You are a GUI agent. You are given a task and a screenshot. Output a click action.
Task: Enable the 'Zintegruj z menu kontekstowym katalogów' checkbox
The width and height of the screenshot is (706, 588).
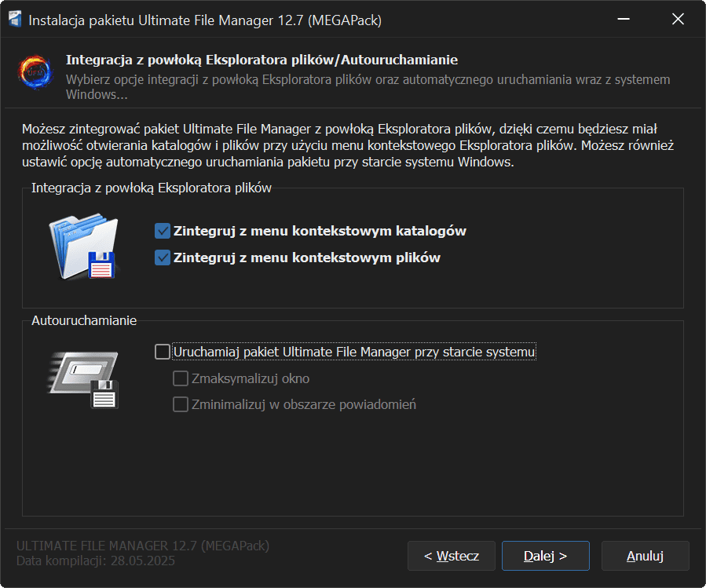(x=163, y=231)
